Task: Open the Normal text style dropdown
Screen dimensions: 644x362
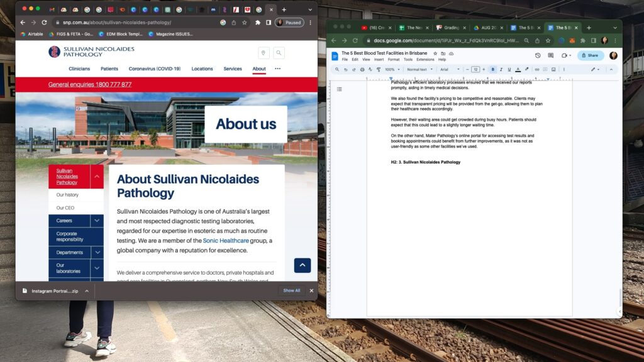Action: [419, 69]
